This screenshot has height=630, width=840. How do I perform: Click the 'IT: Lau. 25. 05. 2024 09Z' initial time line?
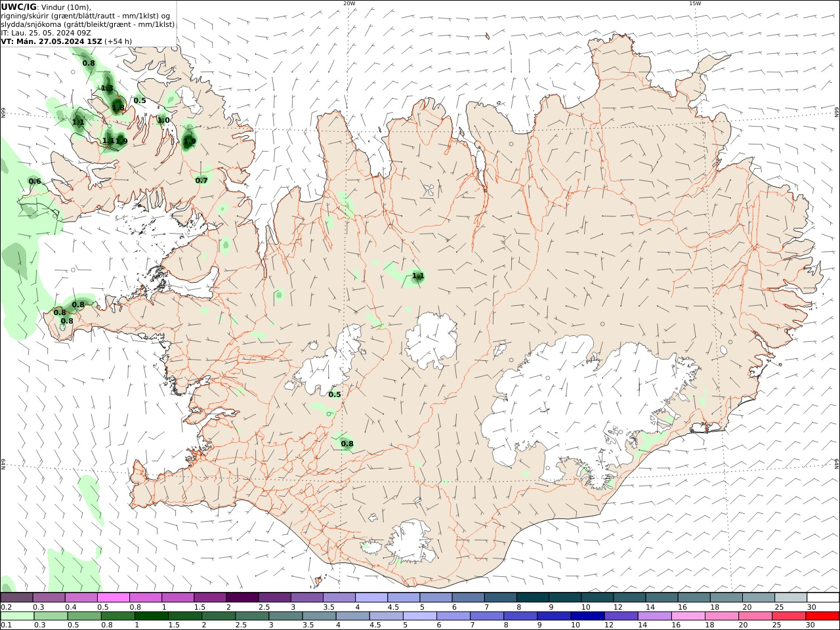click(46, 33)
